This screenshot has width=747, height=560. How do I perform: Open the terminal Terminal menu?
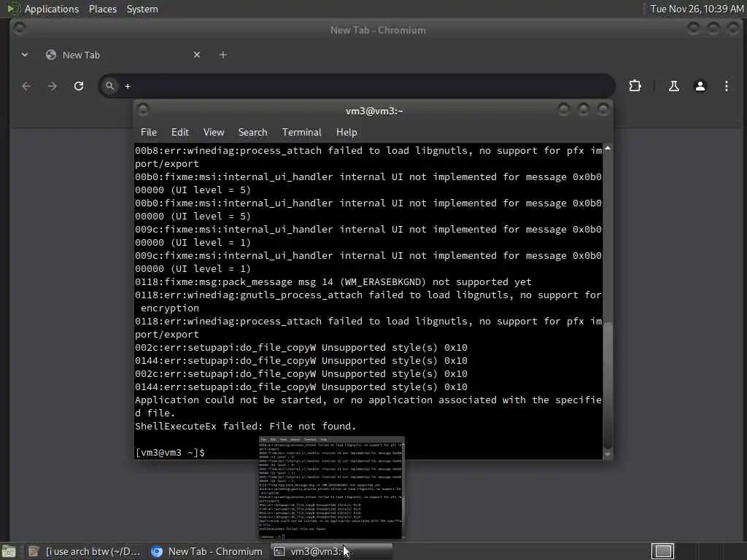click(301, 133)
